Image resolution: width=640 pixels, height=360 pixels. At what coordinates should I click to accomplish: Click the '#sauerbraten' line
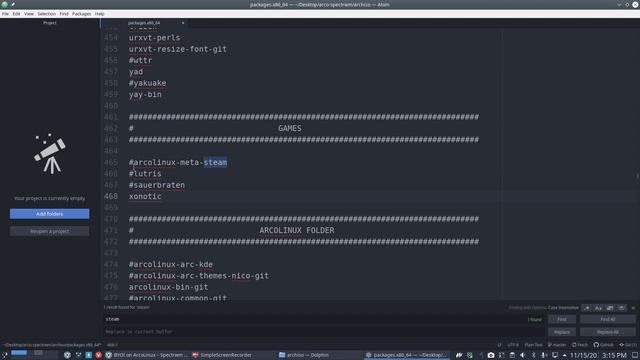tap(157, 185)
